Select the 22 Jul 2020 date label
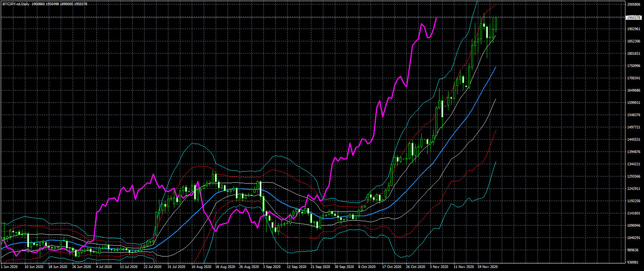Image resolution: width=644 pixels, height=271 pixels. point(153,267)
